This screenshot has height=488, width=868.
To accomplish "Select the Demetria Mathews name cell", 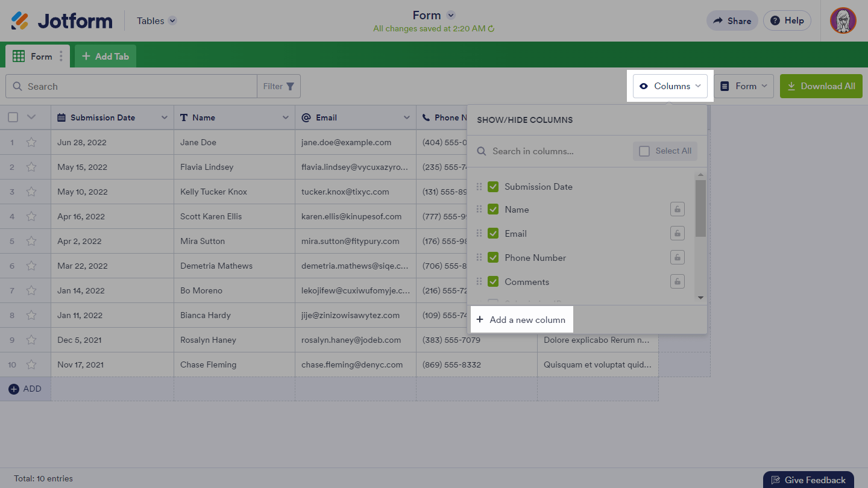I will (234, 266).
